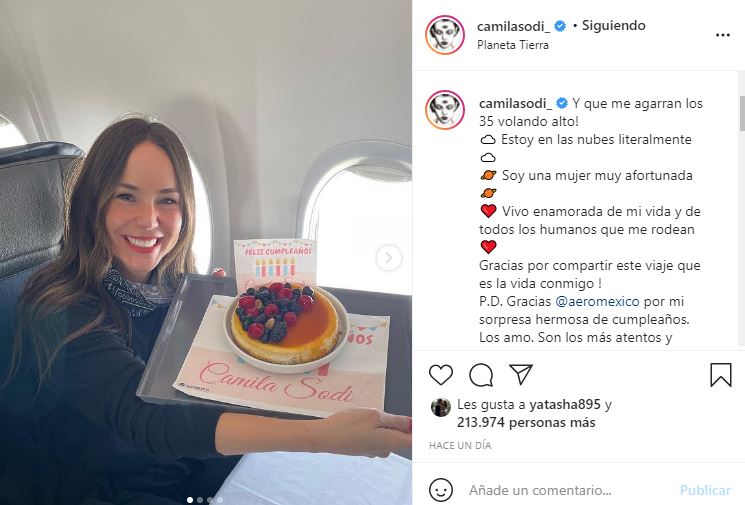Open emoji picker smiley icon
The height and width of the screenshot is (505, 745).
440,490
